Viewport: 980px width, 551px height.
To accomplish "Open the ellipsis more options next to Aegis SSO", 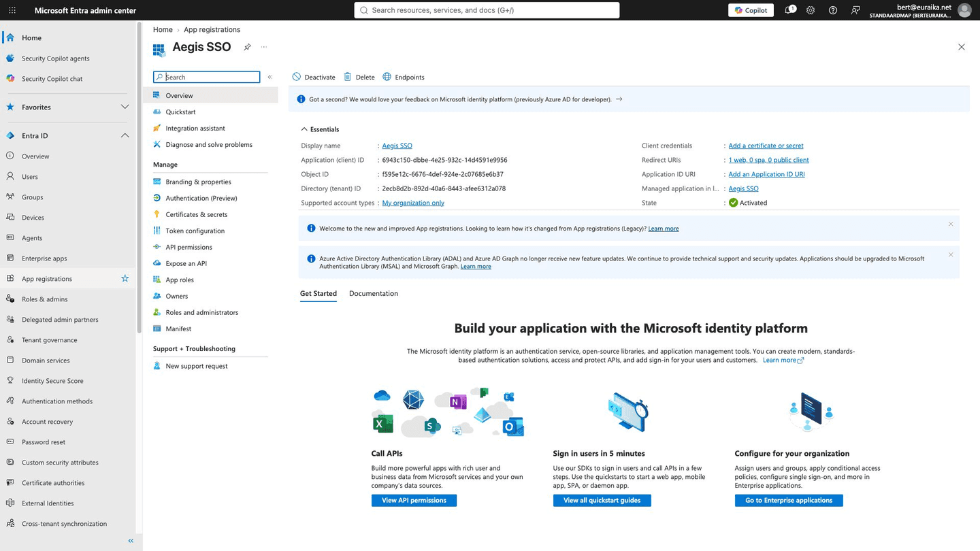I will [x=264, y=47].
